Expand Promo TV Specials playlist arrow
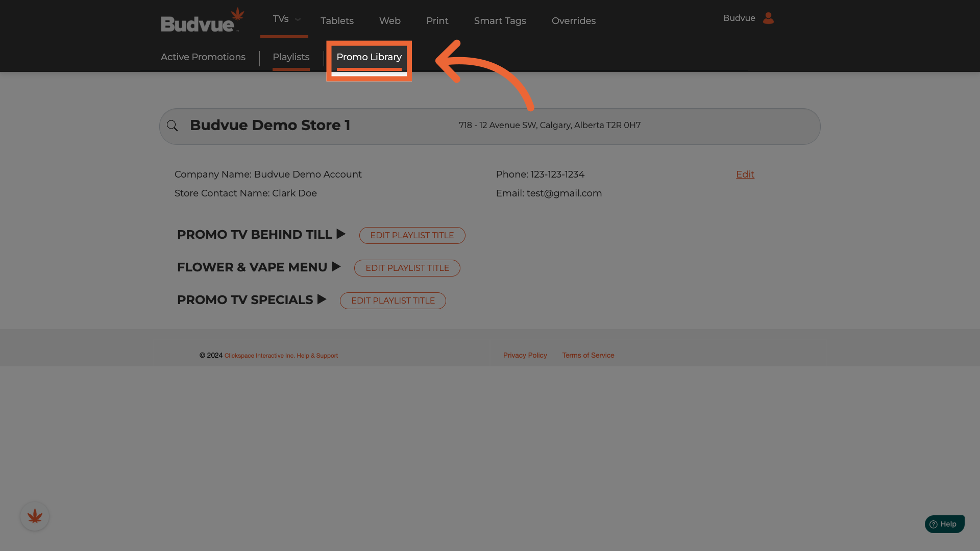This screenshot has width=980, height=551. point(322,299)
